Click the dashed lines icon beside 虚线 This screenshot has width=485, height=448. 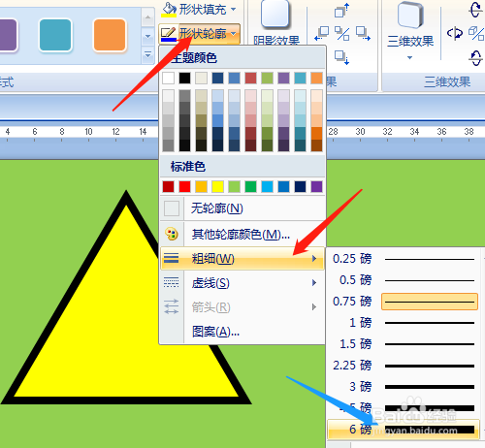(x=172, y=282)
